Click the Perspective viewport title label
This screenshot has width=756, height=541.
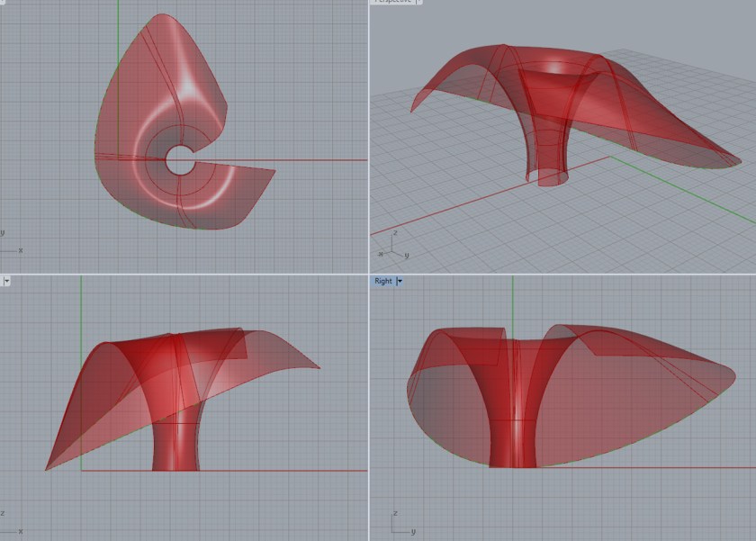(x=393, y=4)
